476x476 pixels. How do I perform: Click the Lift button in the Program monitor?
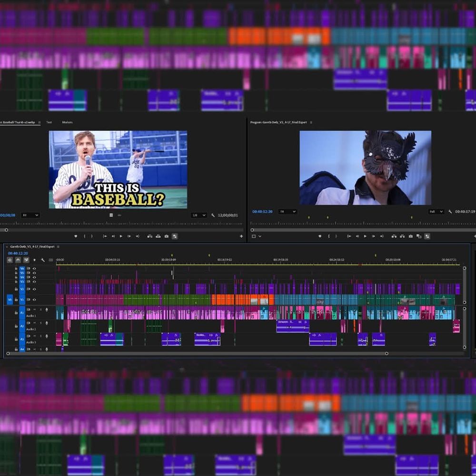(394, 236)
